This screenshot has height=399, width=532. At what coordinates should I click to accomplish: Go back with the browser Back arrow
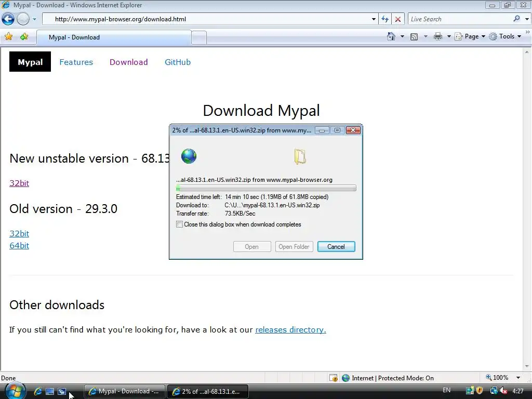coord(8,19)
